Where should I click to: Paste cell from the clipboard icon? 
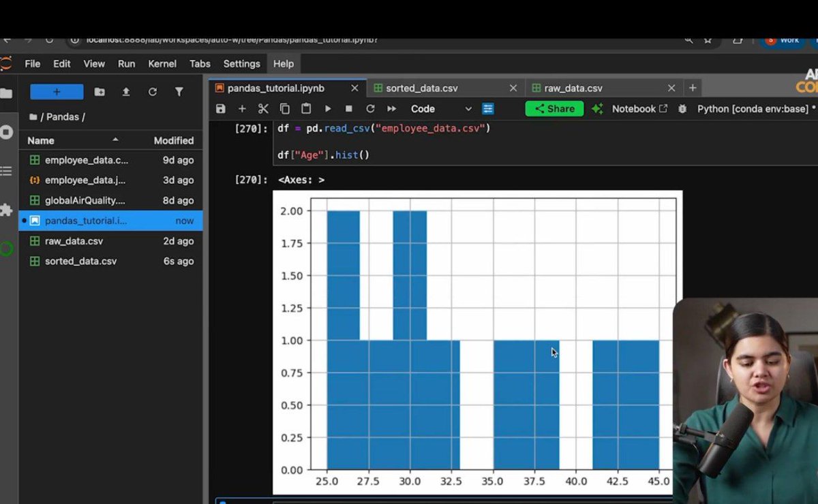click(x=306, y=109)
